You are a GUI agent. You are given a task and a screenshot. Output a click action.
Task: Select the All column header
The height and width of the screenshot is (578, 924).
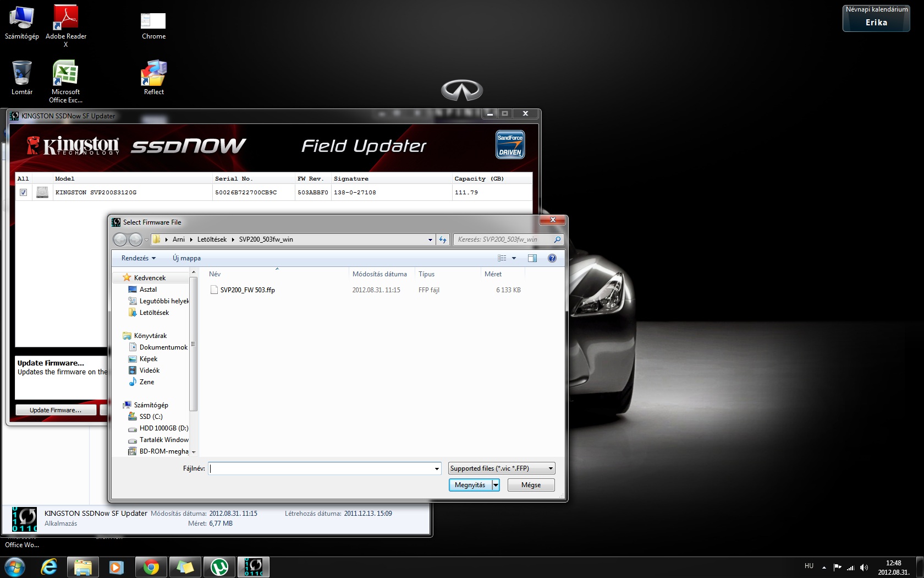23,179
